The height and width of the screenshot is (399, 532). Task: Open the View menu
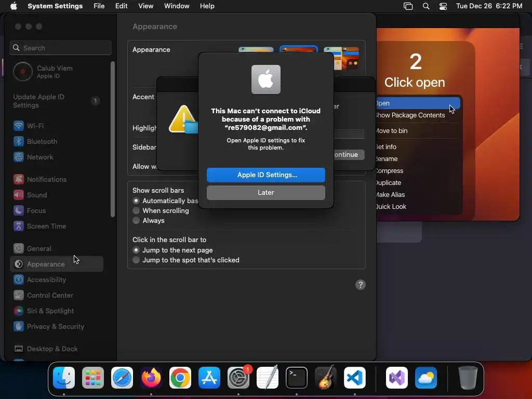click(146, 6)
